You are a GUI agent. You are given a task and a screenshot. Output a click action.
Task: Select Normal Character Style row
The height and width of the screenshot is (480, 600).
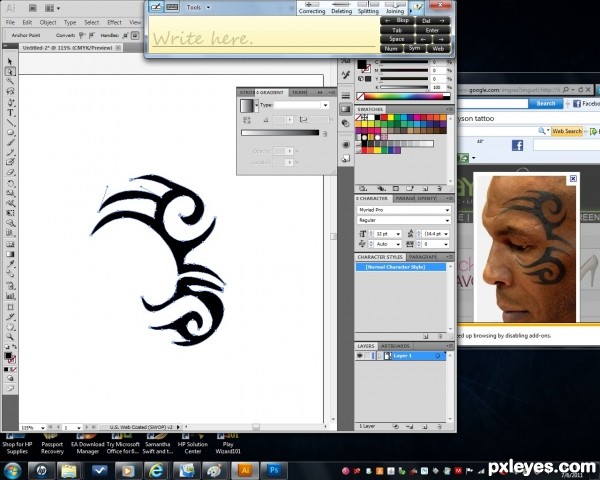click(x=401, y=267)
